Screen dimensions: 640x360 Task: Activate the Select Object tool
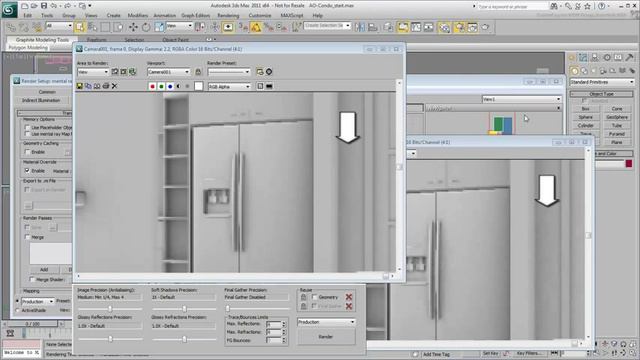click(x=80, y=27)
